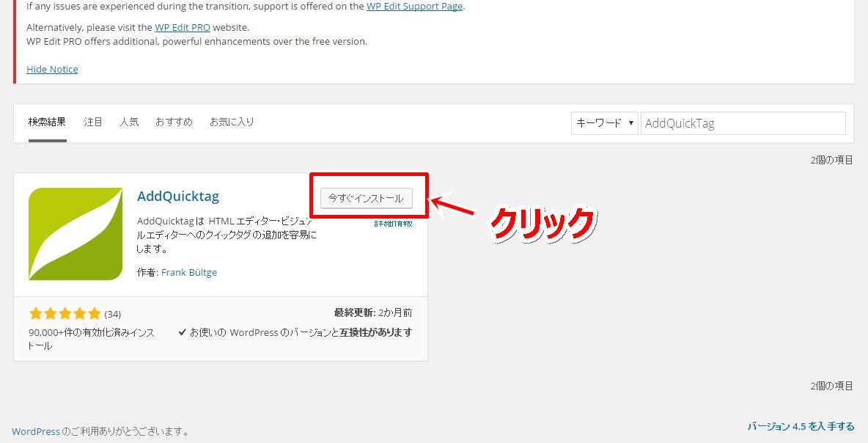Switch to the 検索結果 tab
The height and width of the screenshot is (443, 868).
47,122
